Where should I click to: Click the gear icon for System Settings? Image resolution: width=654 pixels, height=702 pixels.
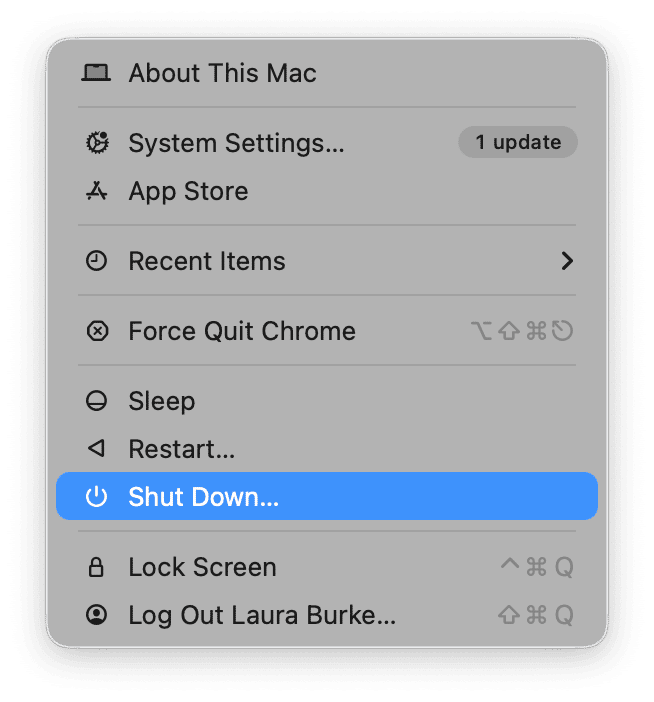(x=96, y=143)
